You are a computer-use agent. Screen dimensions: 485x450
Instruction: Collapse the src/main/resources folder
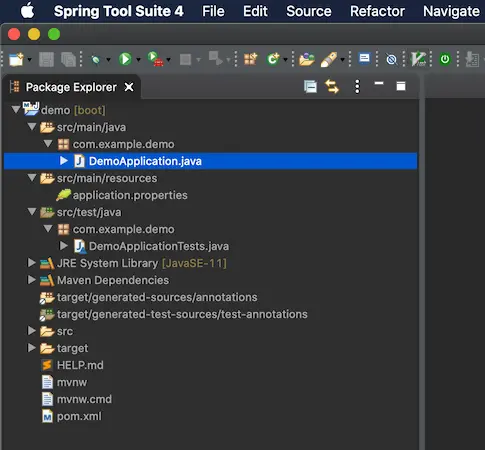click(x=32, y=177)
